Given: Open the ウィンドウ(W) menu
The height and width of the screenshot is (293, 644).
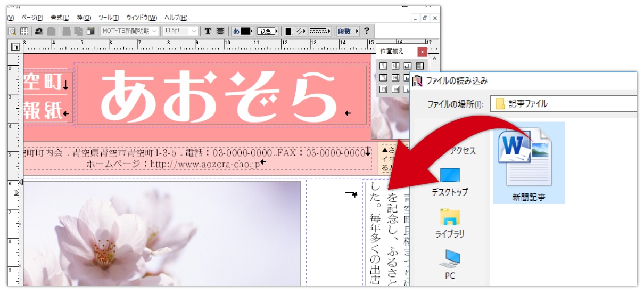Looking at the screenshot, I should (x=141, y=18).
